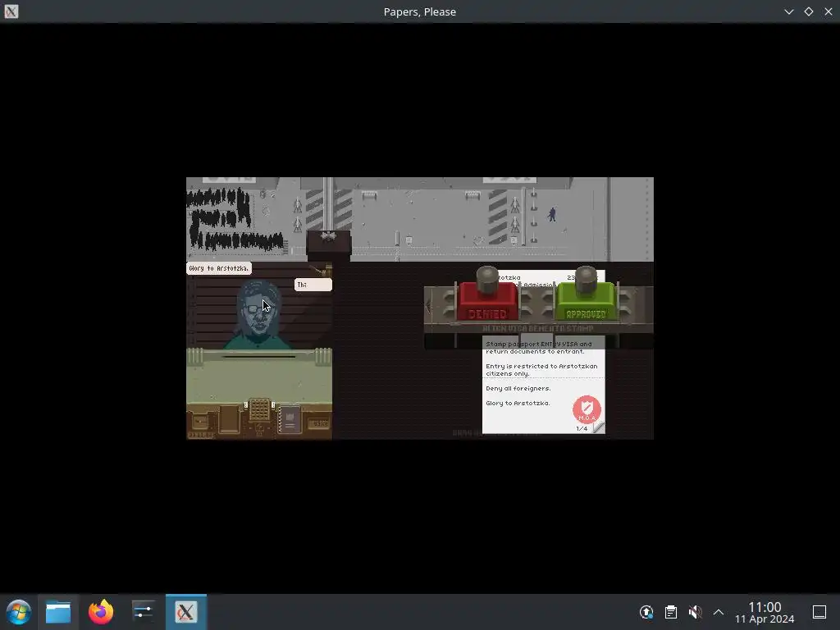Click the guard standing at the border
The width and height of the screenshot is (840, 630).
(552, 214)
